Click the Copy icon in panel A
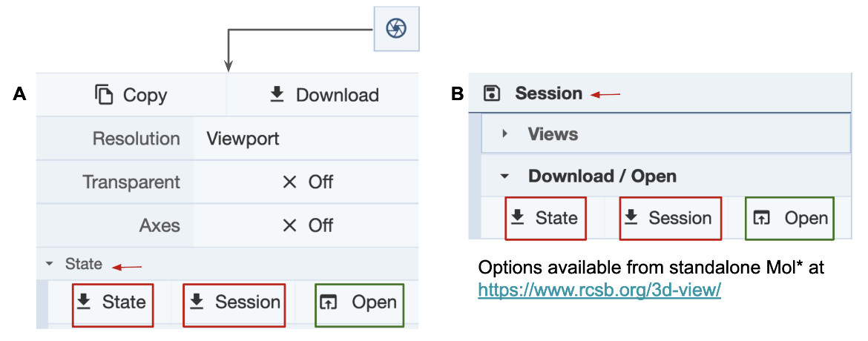 coord(104,95)
